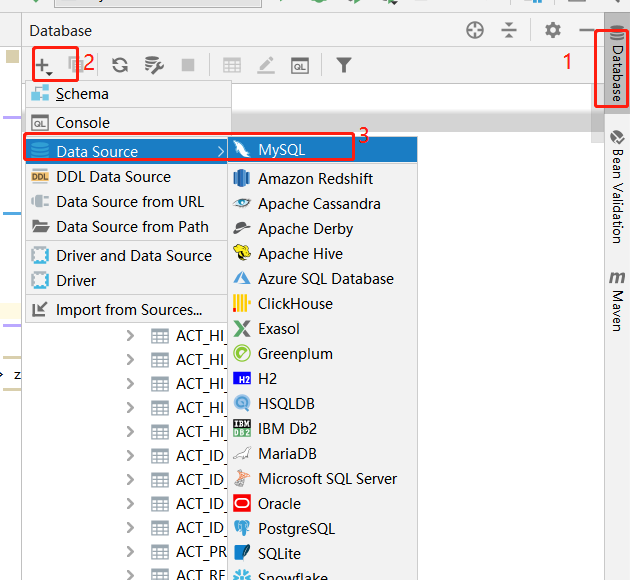This screenshot has height=580, width=630.
Task: Select Apache Cassandra data source
Action: (323, 204)
